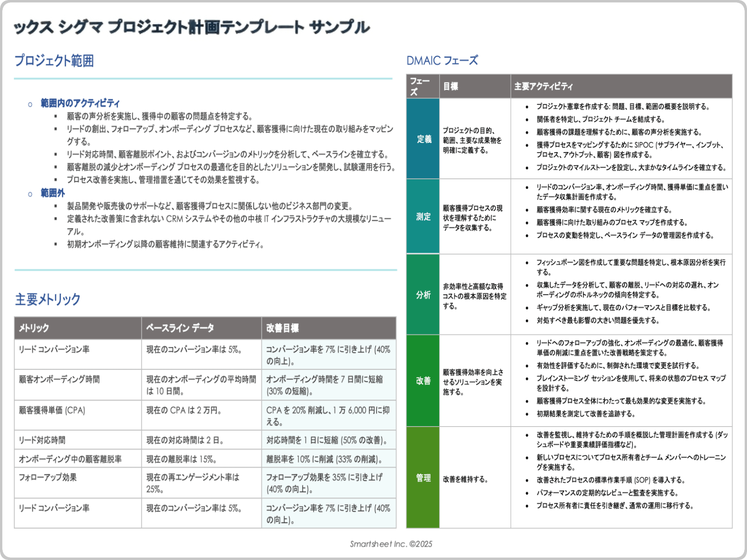Screen dimensions: 747x560
Task: Click goal text 非効率性と高額な取得コストの根本原因を特定する
Action: [x=474, y=296]
